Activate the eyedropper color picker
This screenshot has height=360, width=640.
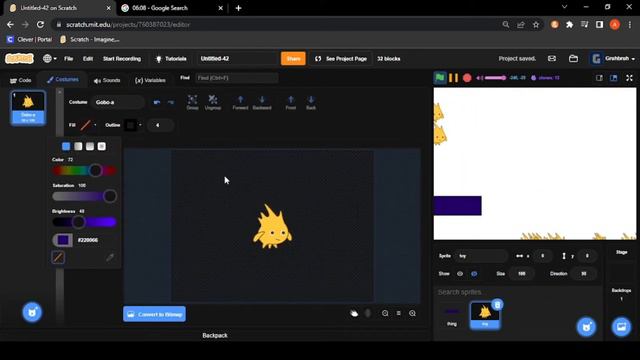pyautogui.click(x=110, y=257)
